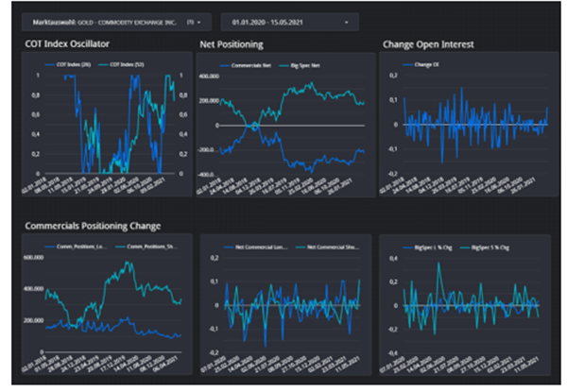Open the Marktauswahl market dropdown
Viewport: 567px width, 392px height.
click(116, 23)
